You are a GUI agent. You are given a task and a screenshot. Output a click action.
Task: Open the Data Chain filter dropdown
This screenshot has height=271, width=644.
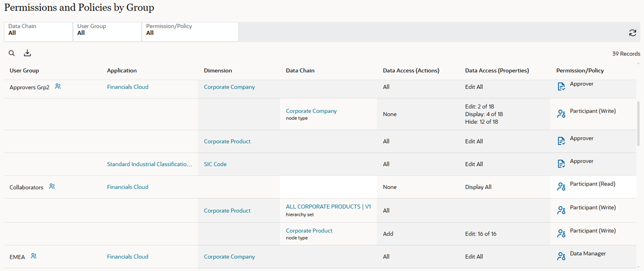click(39, 30)
